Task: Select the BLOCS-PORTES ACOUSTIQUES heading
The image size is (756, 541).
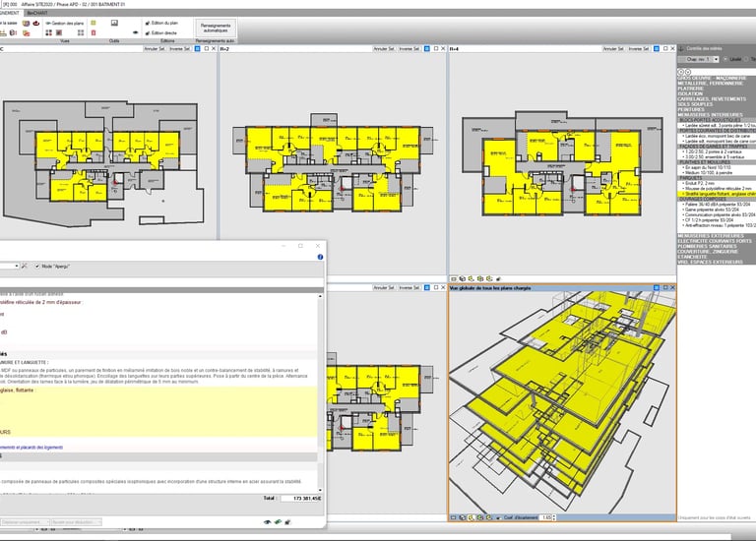Action: coord(718,120)
